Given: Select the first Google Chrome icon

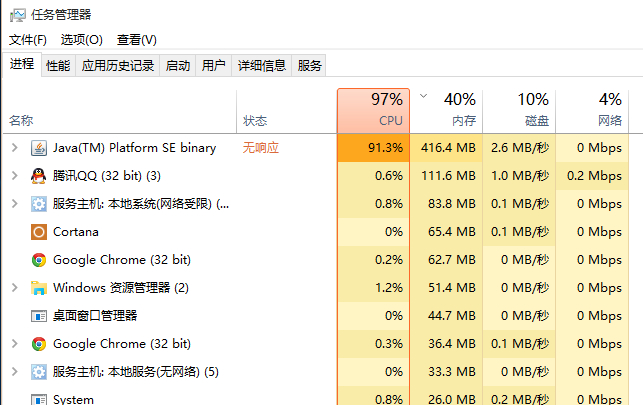Looking at the screenshot, I should point(39,260).
